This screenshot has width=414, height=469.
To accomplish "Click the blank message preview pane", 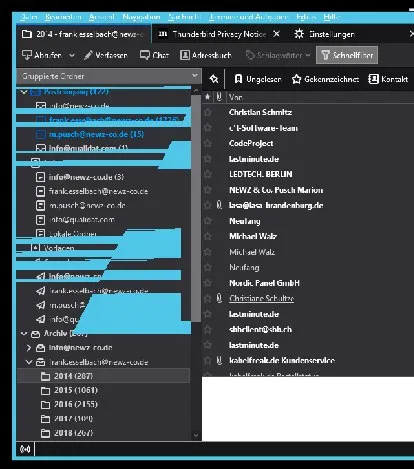I will [x=308, y=409].
